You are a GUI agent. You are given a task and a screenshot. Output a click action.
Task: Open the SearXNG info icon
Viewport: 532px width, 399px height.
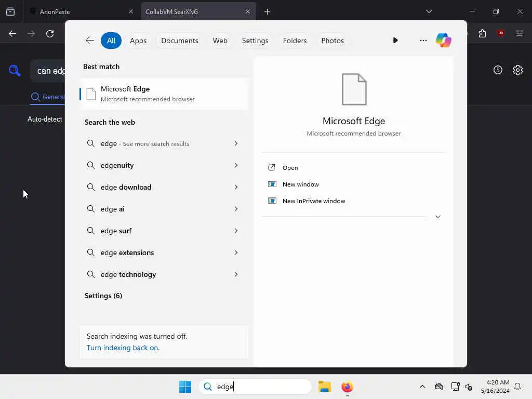coord(498,70)
